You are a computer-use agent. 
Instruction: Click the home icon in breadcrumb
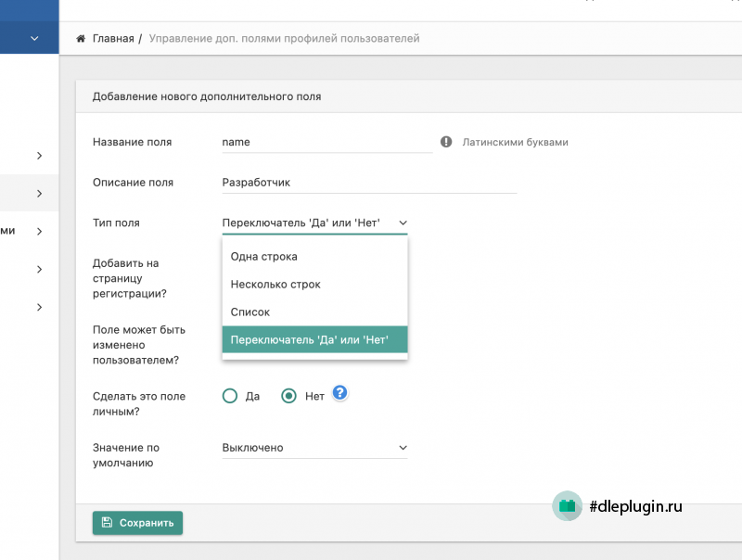coord(81,38)
